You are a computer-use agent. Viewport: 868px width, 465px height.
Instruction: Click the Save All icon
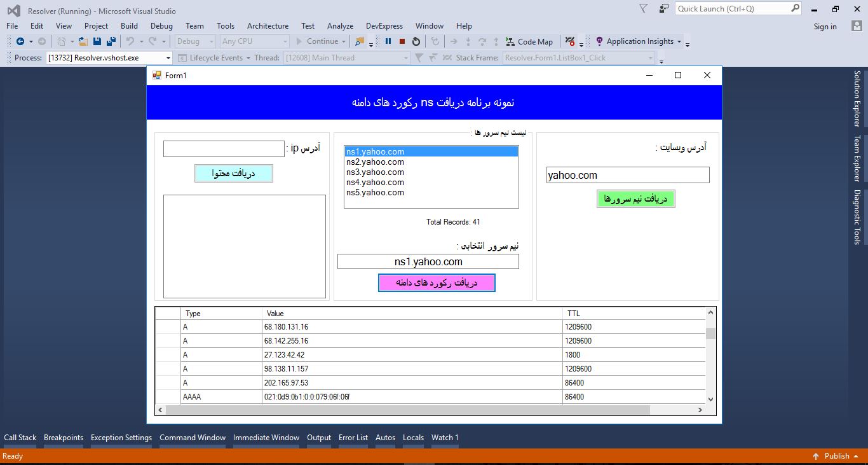(x=111, y=41)
